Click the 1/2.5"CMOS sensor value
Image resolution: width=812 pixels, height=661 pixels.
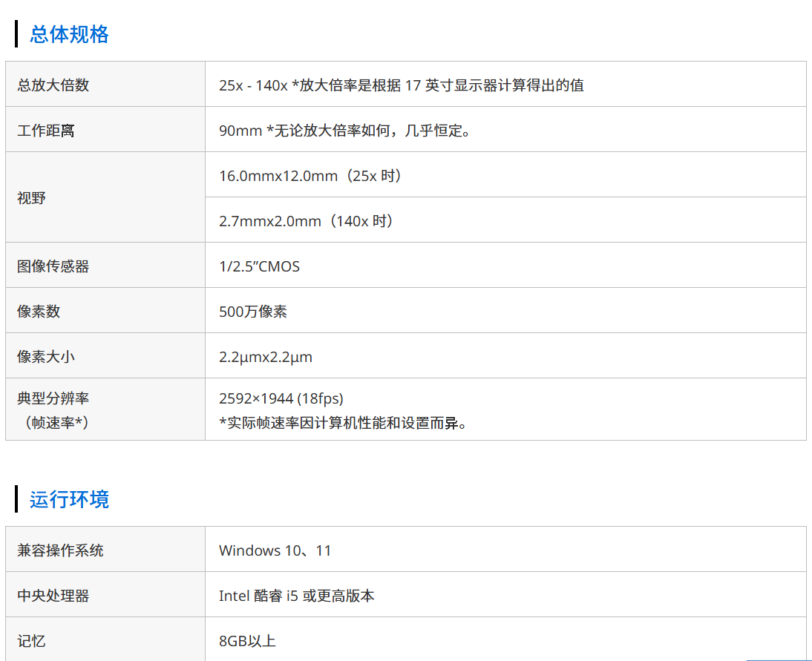point(260,266)
